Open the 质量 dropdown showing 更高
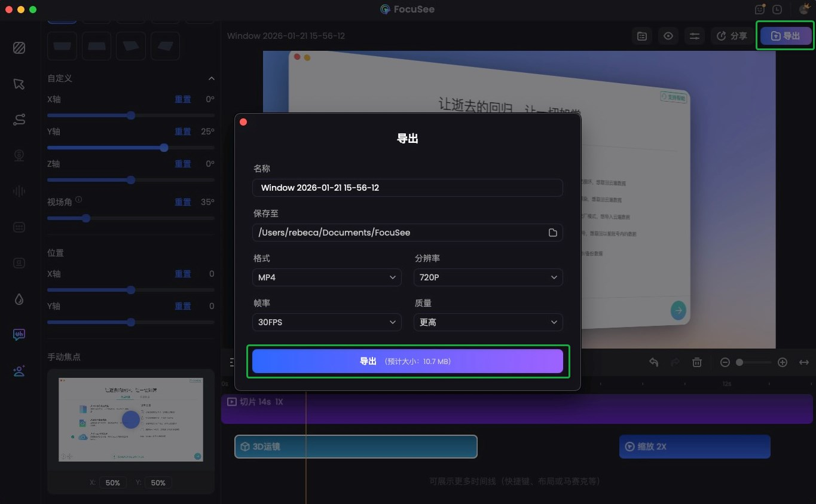The image size is (816, 504). pyautogui.click(x=488, y=322)
